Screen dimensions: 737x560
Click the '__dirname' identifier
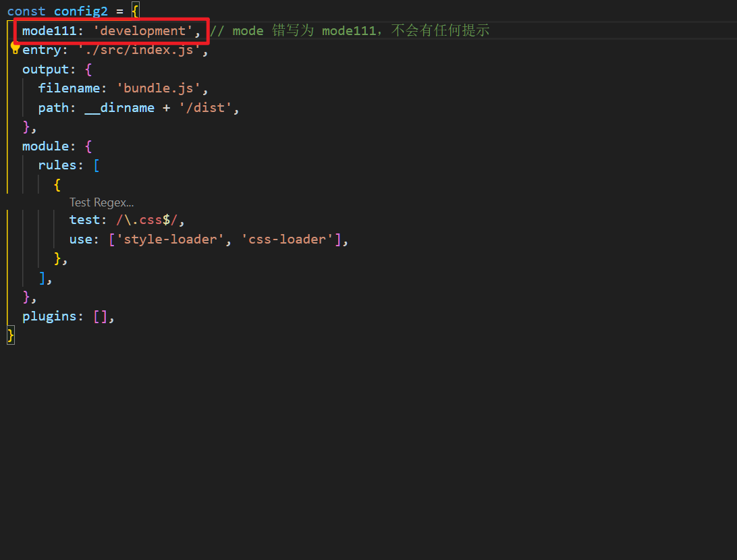[120, 108]
